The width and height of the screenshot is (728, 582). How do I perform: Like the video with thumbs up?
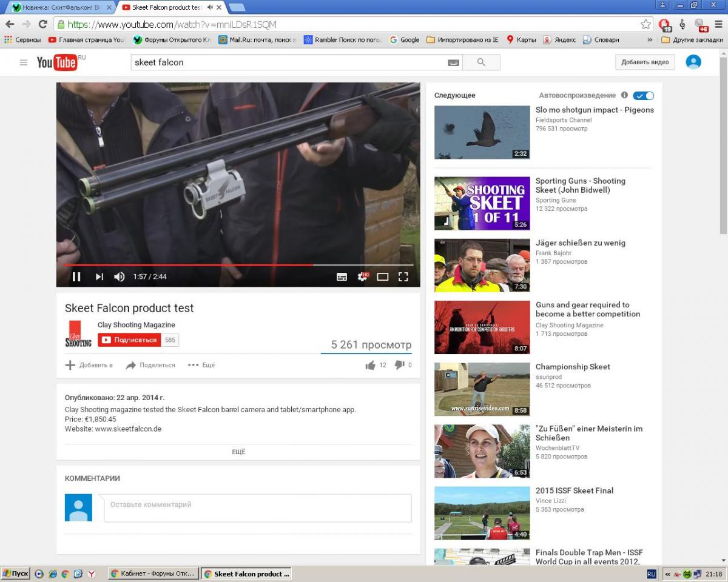(370, 365)
